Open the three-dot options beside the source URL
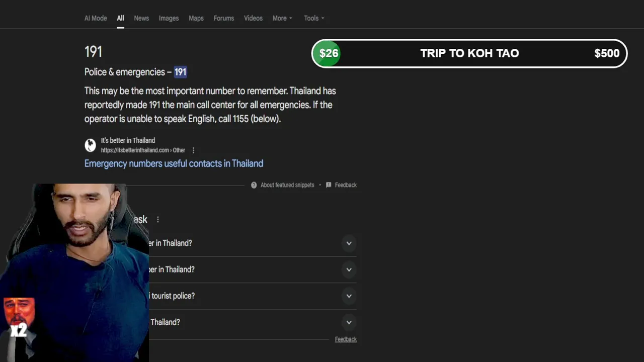 (193, 150)
